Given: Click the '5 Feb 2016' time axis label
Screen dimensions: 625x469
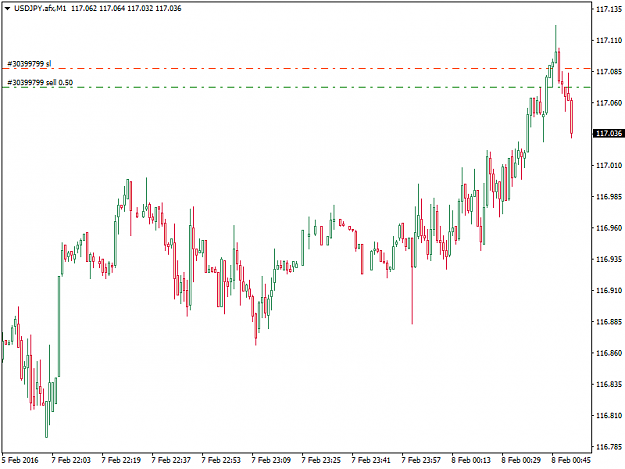Looking at the screenshot, I should [20, 460].
